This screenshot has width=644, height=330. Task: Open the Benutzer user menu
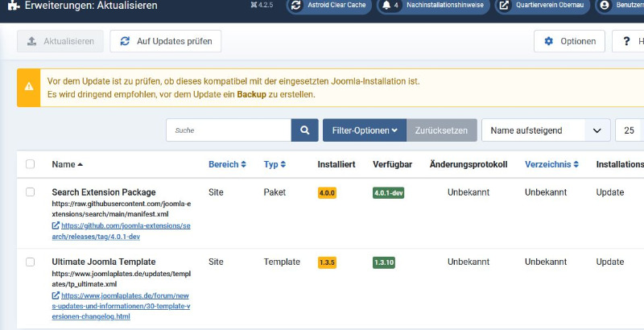click(x=621, y=6)
